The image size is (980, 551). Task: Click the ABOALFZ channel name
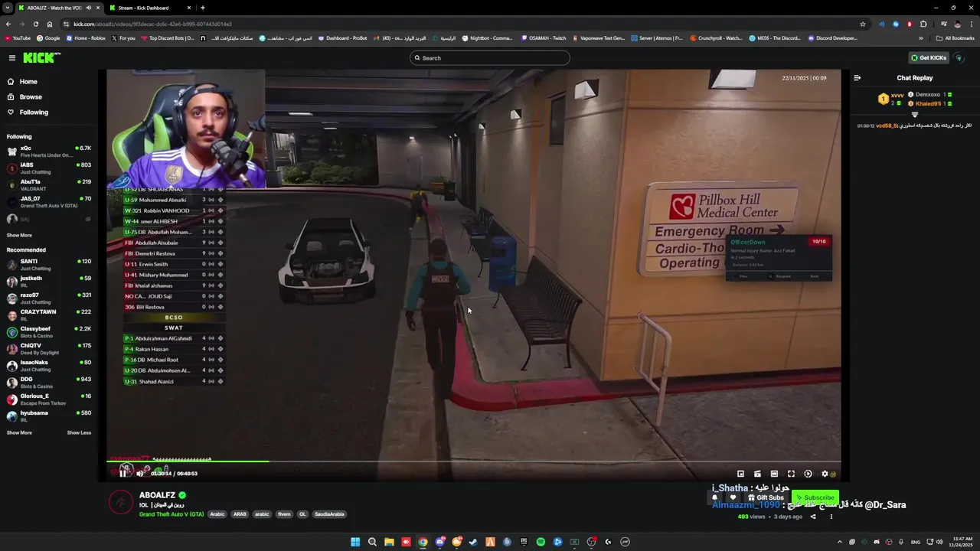pyautogui.click(x=157, y=495)
